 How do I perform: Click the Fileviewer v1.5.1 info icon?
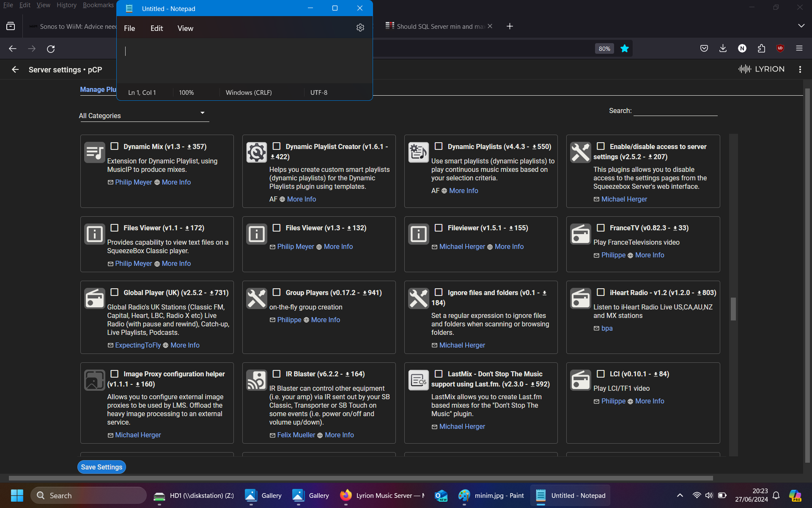(x=418, y=234)
